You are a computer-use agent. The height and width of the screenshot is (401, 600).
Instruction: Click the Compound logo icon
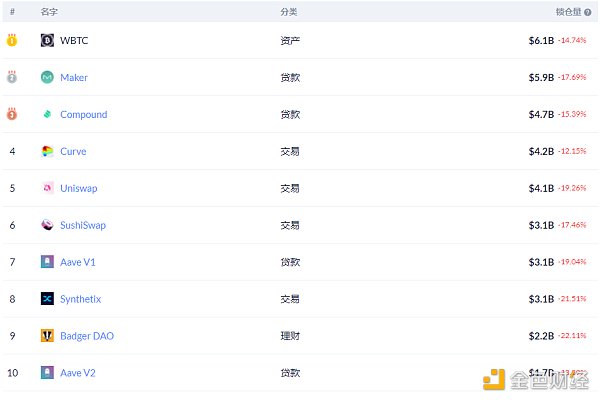47,115
